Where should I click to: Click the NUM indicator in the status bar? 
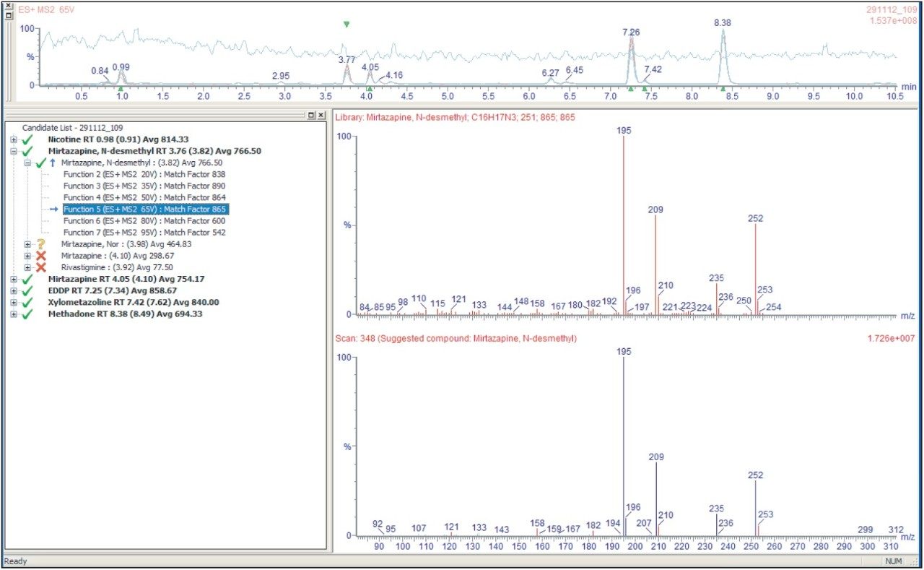pyautogui.click(x=892, y=561)
